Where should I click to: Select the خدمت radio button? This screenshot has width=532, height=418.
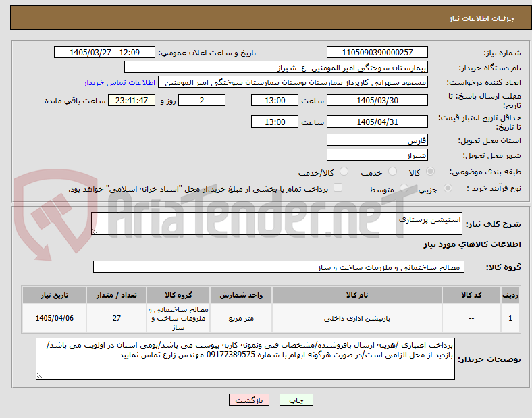tap(392, 172)
